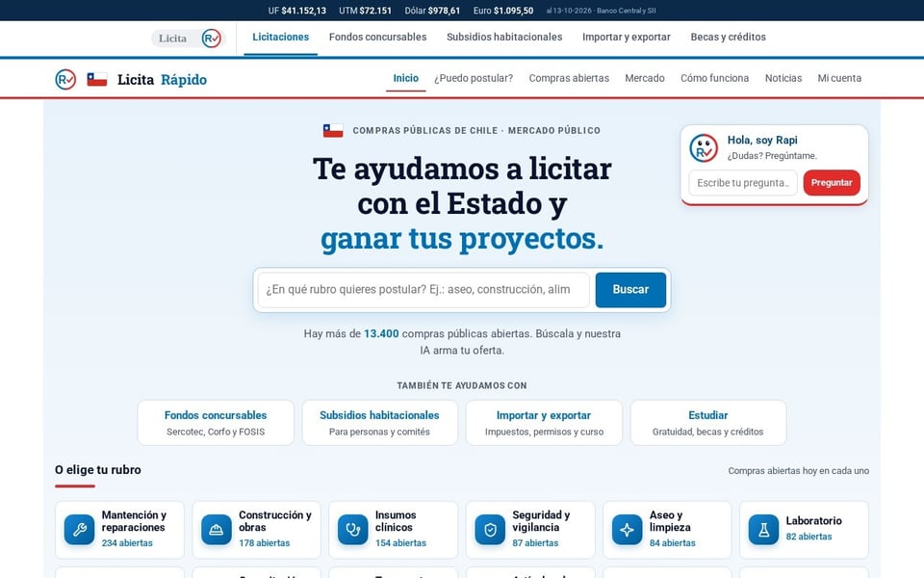Open the Subsidios habitacionales help card
The height and width of the screenshot is (578, 924).
[x=379, y=423]
